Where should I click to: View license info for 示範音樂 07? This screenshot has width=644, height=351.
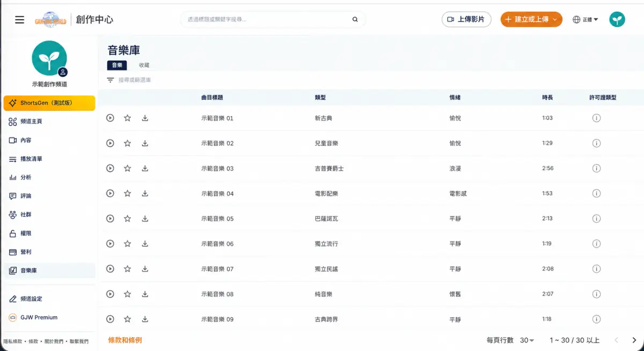tap(596, 269)
